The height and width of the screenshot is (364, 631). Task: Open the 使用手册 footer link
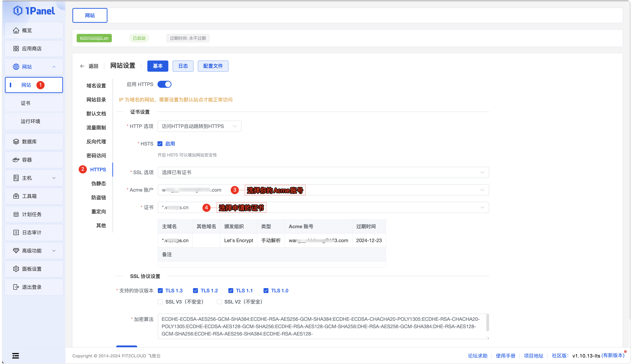tap(505, 355)
